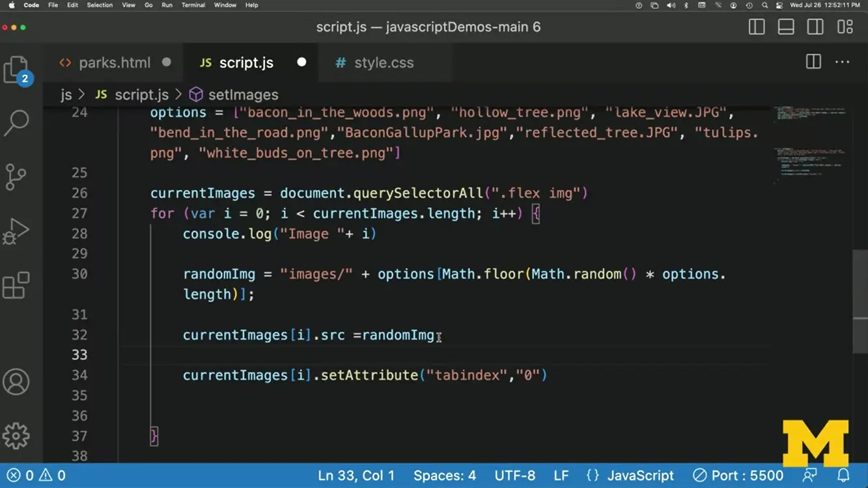Viewport: 868px width, 488px height.
Task: Switch to script.js tab
Action: [x=246, y=63]
